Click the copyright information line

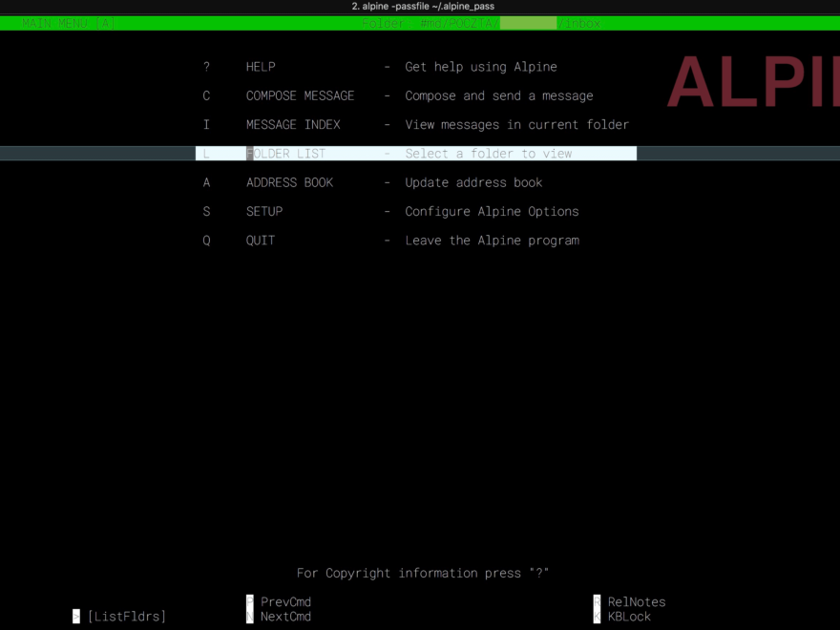pyautogui.click(x=423, y=574)
